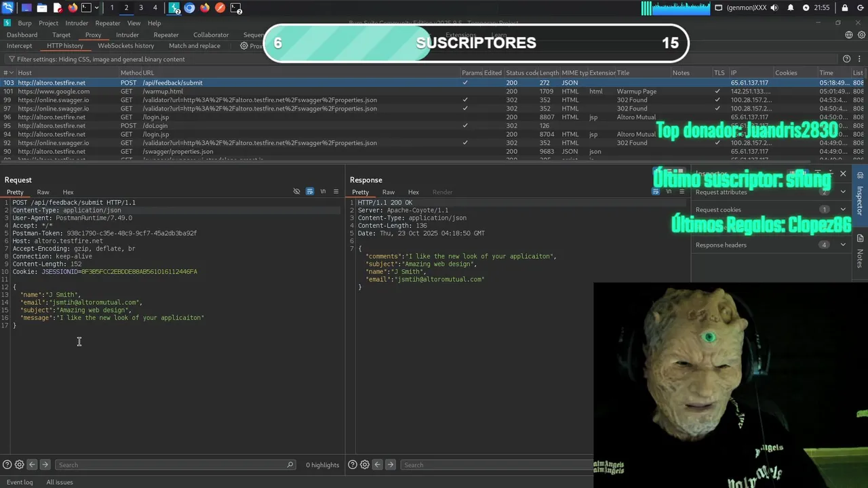Screen dimensions: 868x488
Task: Toggle non-printable \n characters in Request panel
Action: click(323, 192)
